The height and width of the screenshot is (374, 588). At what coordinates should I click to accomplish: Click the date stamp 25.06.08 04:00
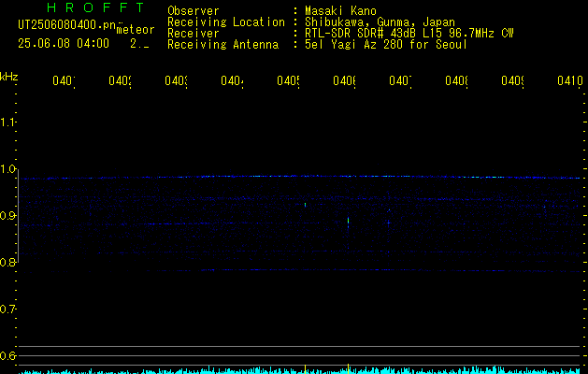coord(64,44)
